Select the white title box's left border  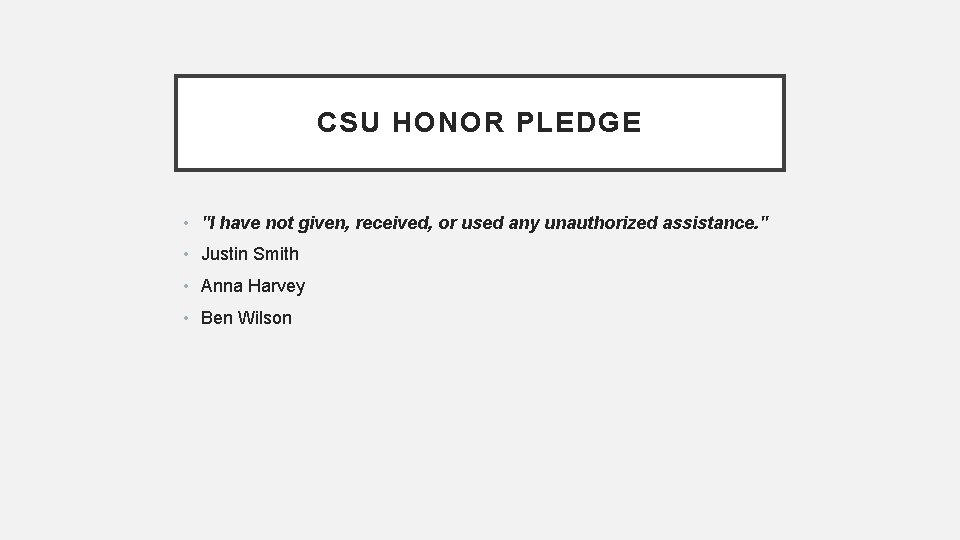pyautogui.click(x=177, y=123)
